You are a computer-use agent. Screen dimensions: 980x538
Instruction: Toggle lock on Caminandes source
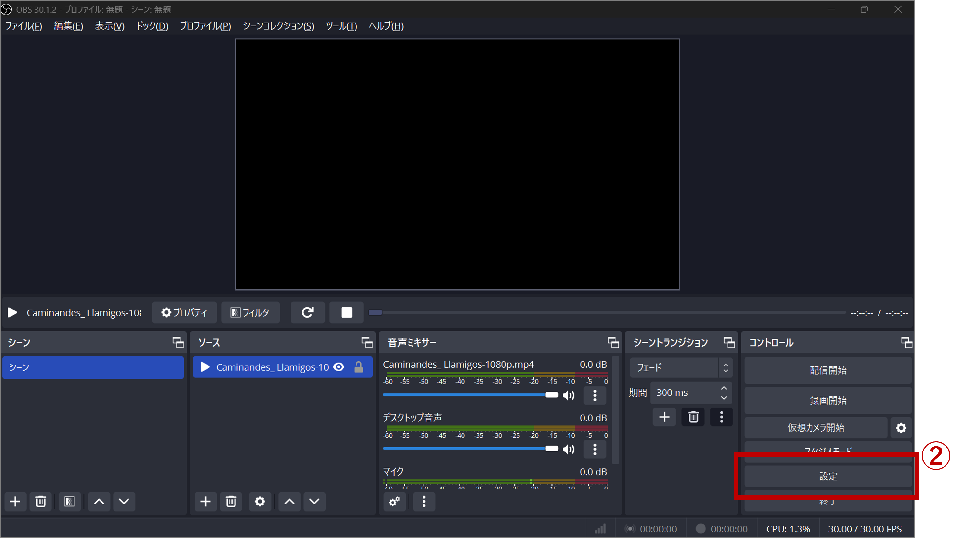[358, 367]
